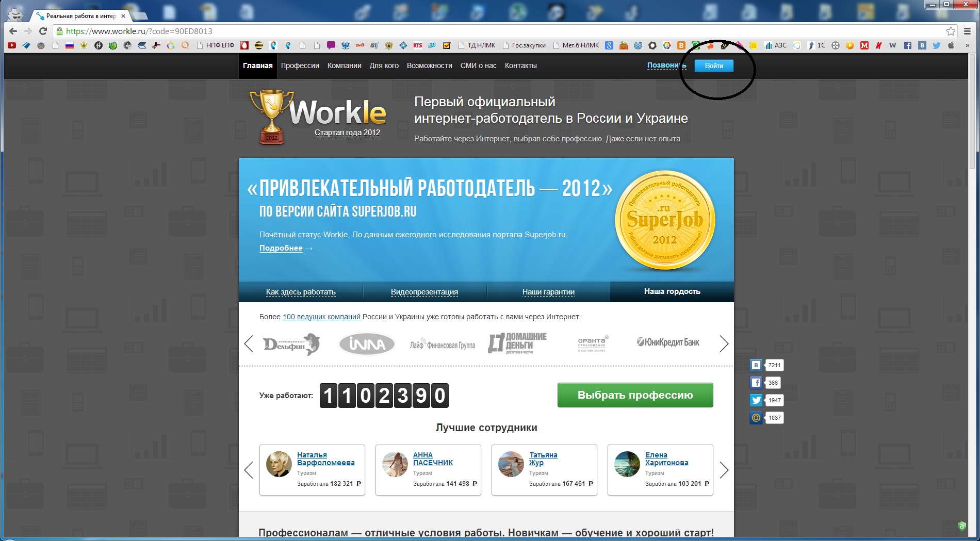Open the YouTube bookmark icon
This screenshot has width=980, height=541.
click(x=12, y=45)
